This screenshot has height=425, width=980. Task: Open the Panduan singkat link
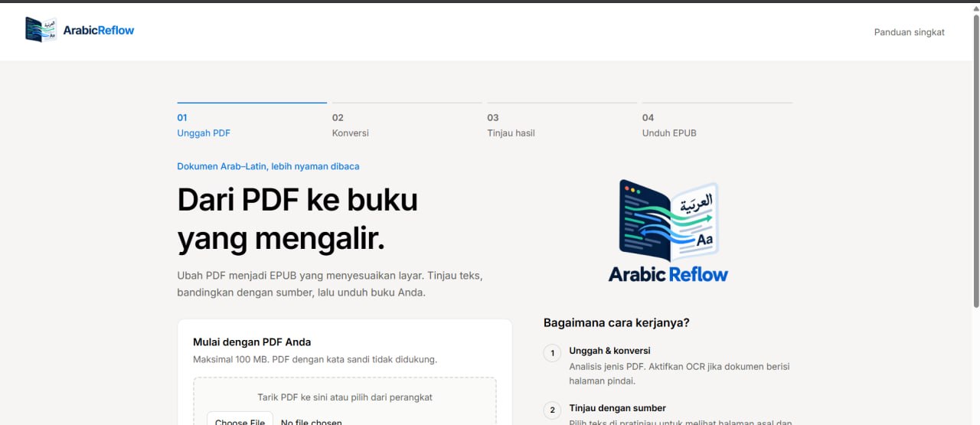tap(910, 32)
